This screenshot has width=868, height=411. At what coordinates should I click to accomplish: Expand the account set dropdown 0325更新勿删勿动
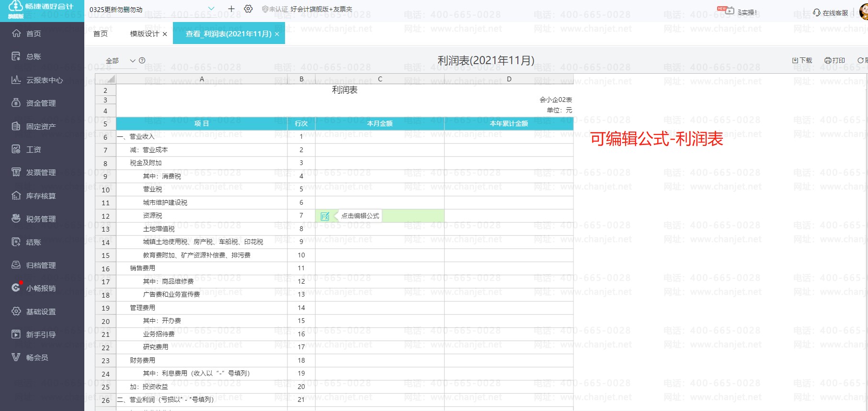[x=211, y=9]
